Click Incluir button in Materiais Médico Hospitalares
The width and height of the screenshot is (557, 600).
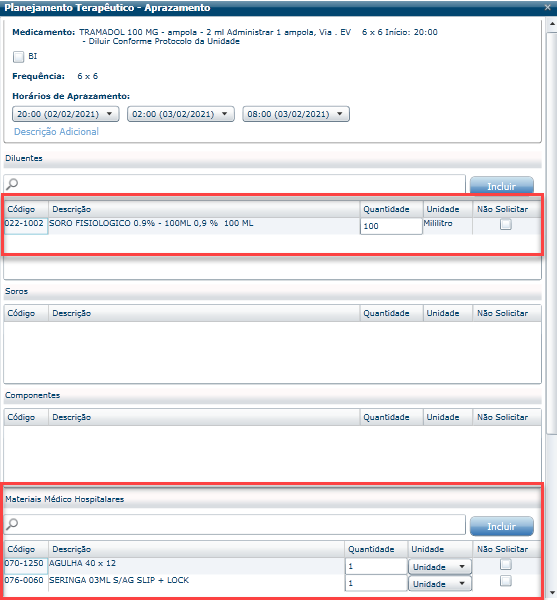point(502,526)
